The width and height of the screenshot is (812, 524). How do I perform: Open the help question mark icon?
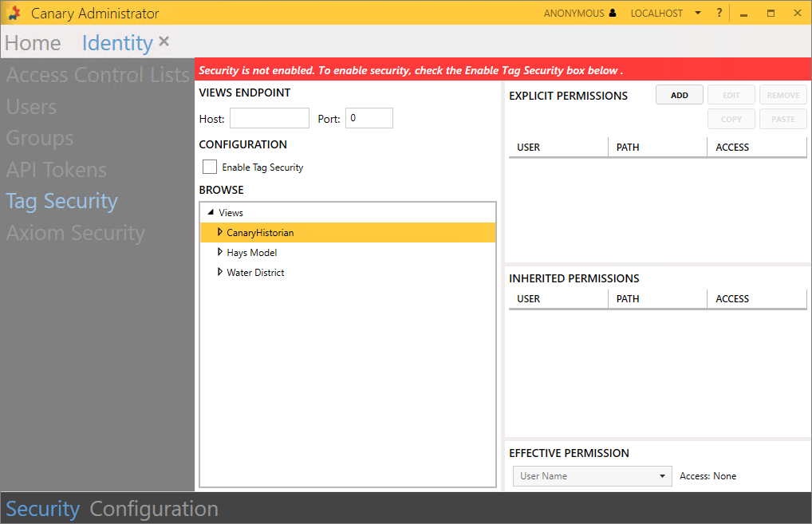click(719, 13)
